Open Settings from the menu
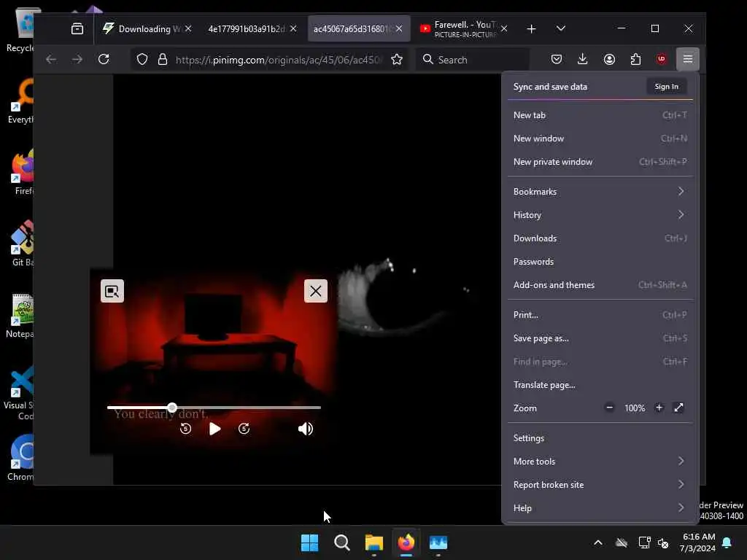This screenshot has width=747, height=560. pos(600,437)
